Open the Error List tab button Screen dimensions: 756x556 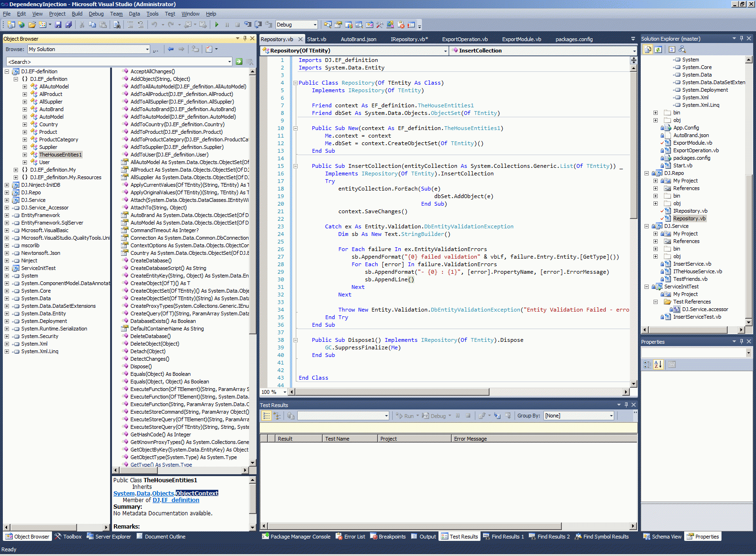pos(350,537)
